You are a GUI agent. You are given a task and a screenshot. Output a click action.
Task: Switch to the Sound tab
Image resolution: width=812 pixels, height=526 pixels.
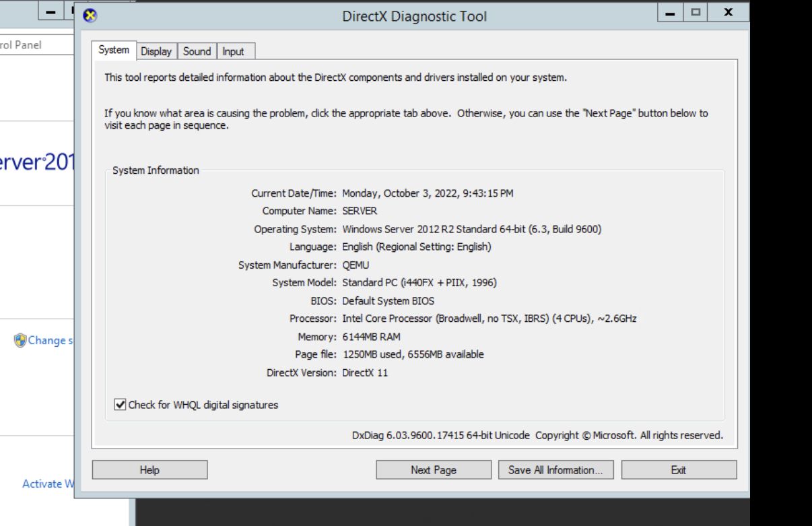pyautogui.click(x=197, y=51)
